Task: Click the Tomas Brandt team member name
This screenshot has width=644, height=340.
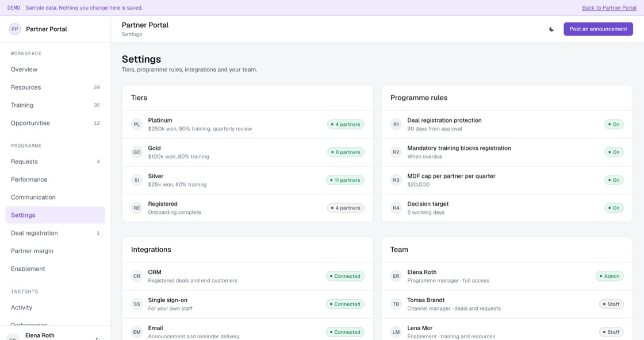Action: (x=426, y=300)
